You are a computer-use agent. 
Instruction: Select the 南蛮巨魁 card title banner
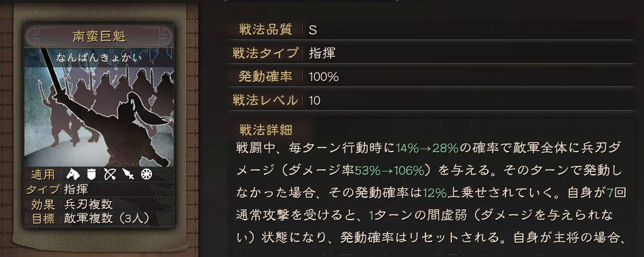coord(99,36)
